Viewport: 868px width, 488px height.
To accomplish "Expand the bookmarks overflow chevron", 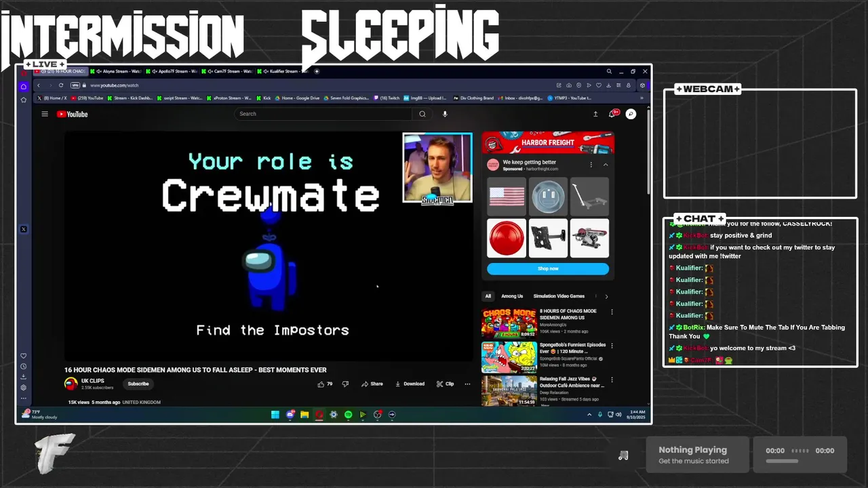I will pos(642,98).
